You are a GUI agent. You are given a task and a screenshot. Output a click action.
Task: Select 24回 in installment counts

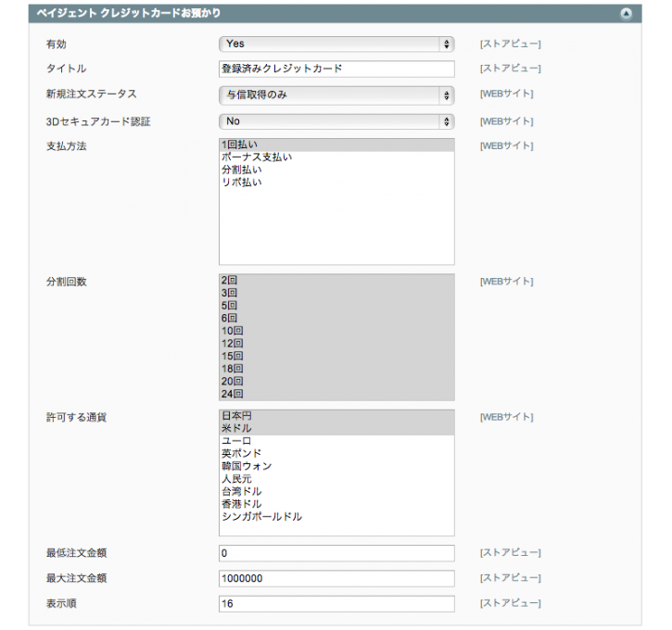point(336,394)
